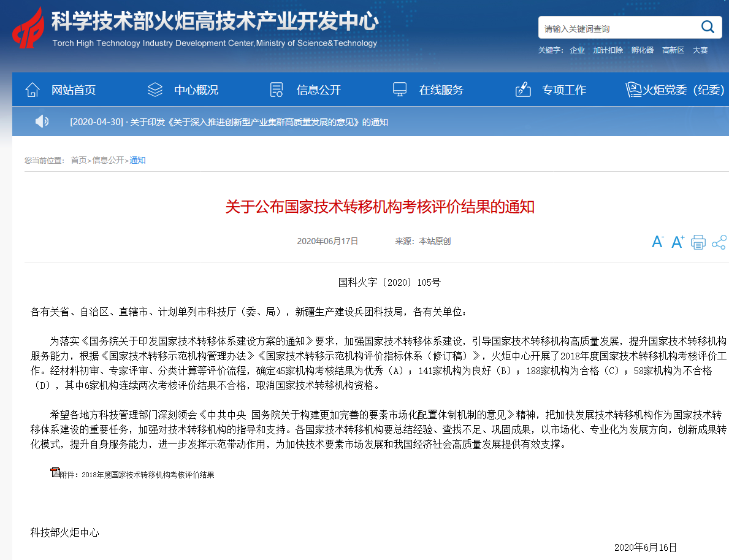Click the 大赛 keyword link

click(x=700, y=50)
